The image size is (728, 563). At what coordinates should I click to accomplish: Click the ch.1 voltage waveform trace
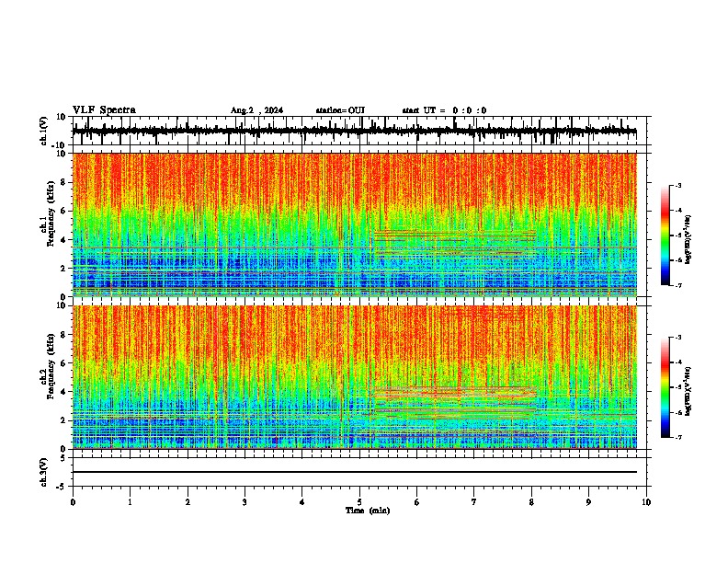(354, 132)
